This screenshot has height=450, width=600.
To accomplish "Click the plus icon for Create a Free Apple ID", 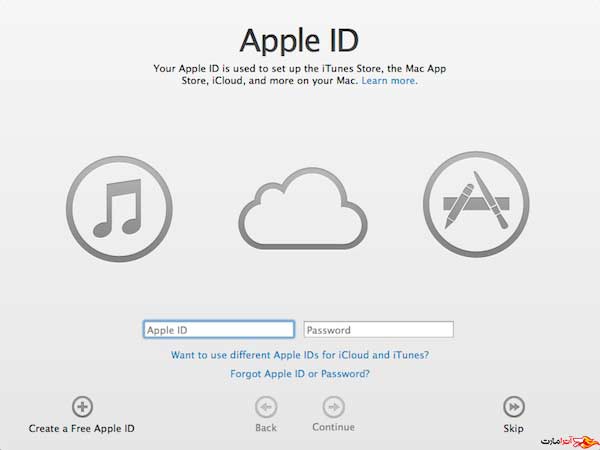I will 82,406.
